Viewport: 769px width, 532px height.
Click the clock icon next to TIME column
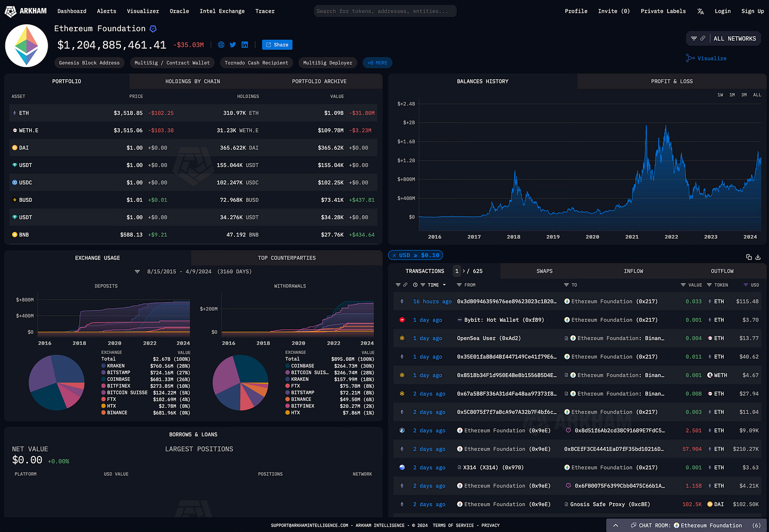click(415, 285)
